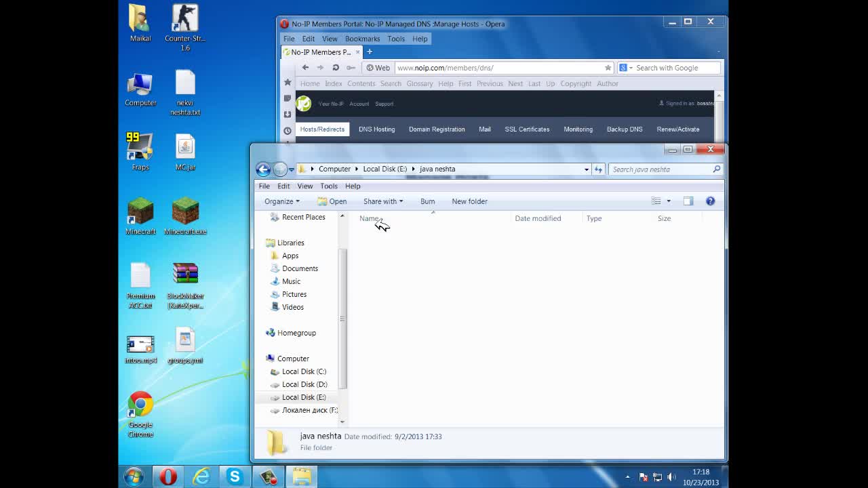Open Opera bookmarks star panel

(x=288, y=82)
